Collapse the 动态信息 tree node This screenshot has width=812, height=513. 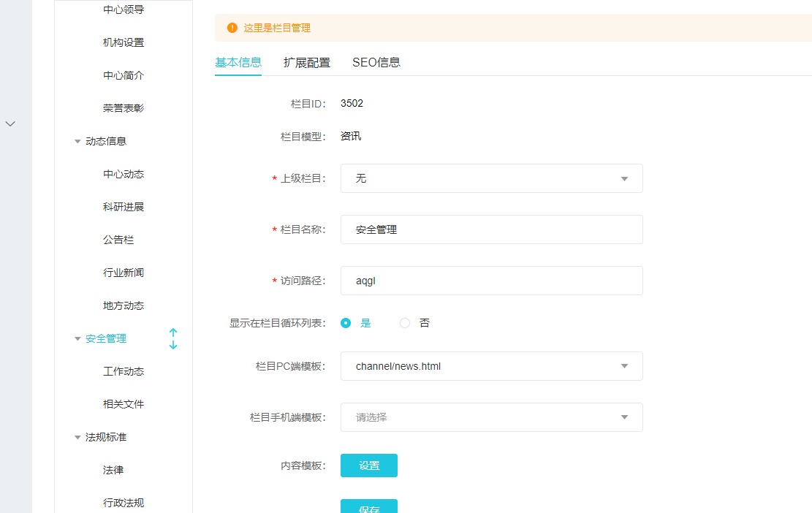coord(77,142)
